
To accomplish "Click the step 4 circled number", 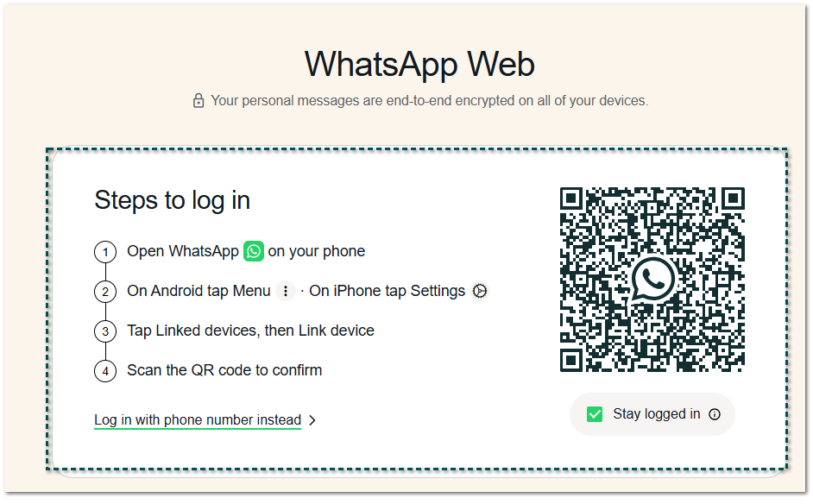I will [x=105, y=371].
